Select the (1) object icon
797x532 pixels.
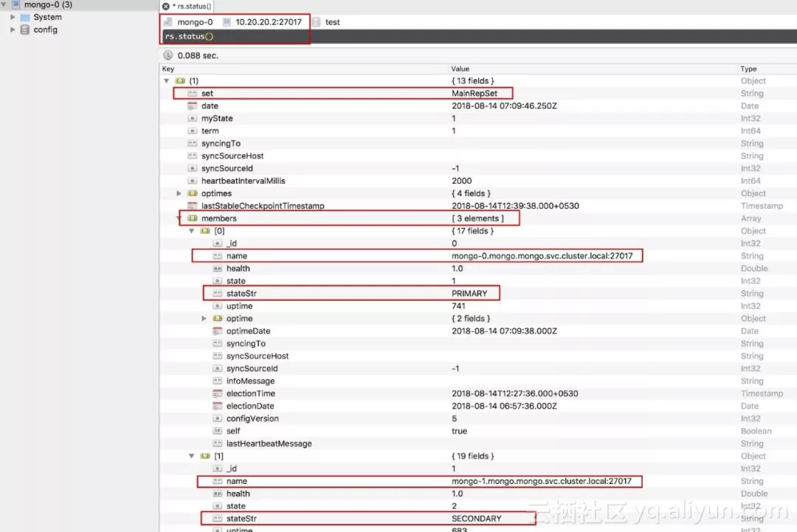(x=180, y=80)
